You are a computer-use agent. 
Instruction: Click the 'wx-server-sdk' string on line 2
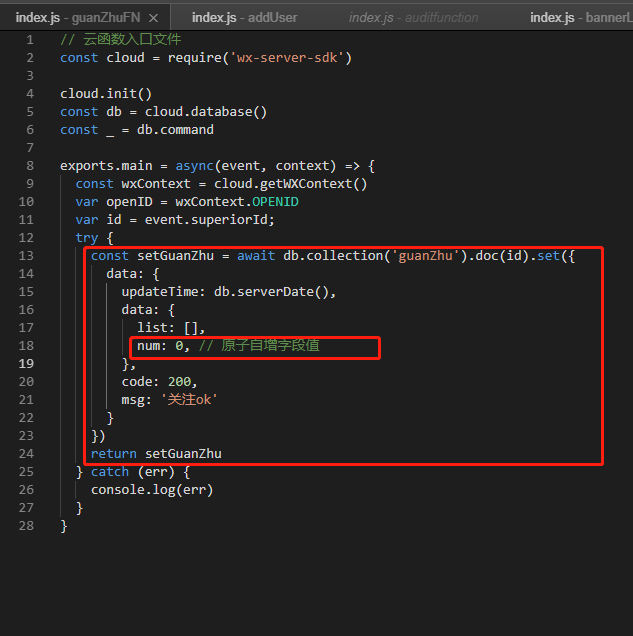coord(287,58)
